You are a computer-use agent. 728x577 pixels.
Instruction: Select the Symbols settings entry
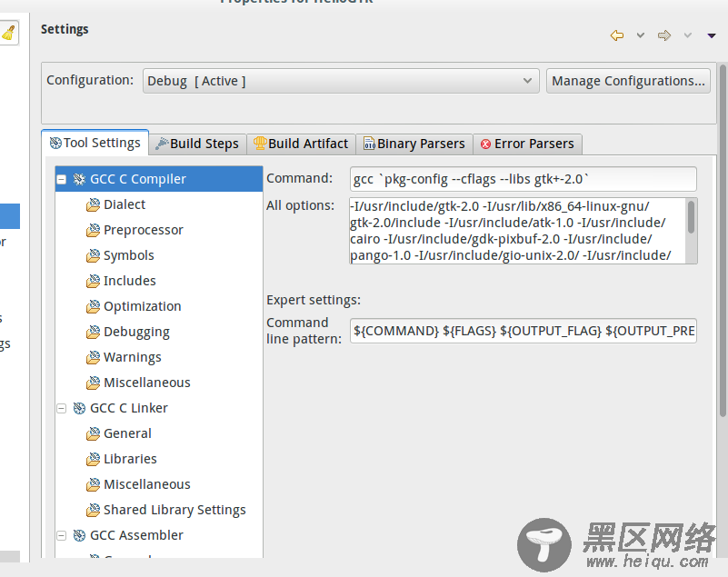129,255
